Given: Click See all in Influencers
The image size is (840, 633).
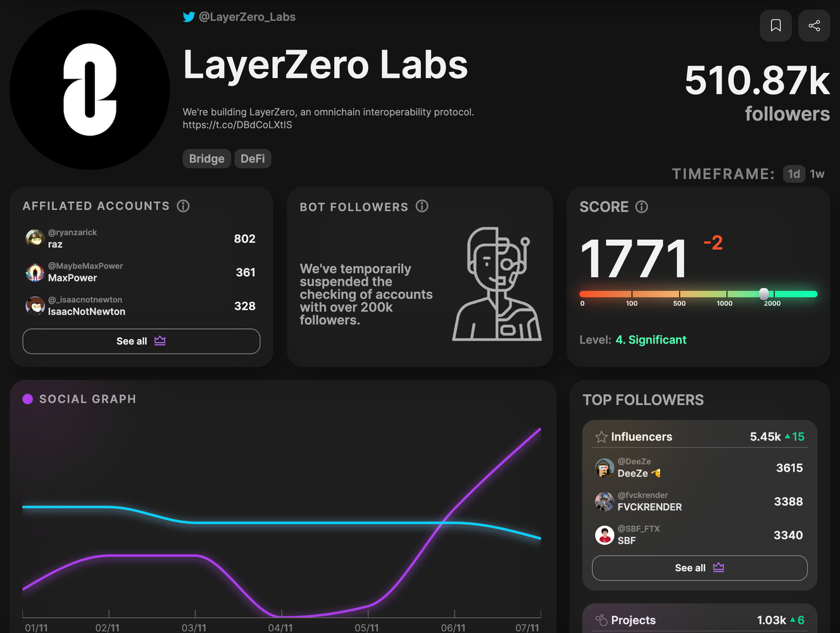Looking at the screenshot, I should coord(699,568).
